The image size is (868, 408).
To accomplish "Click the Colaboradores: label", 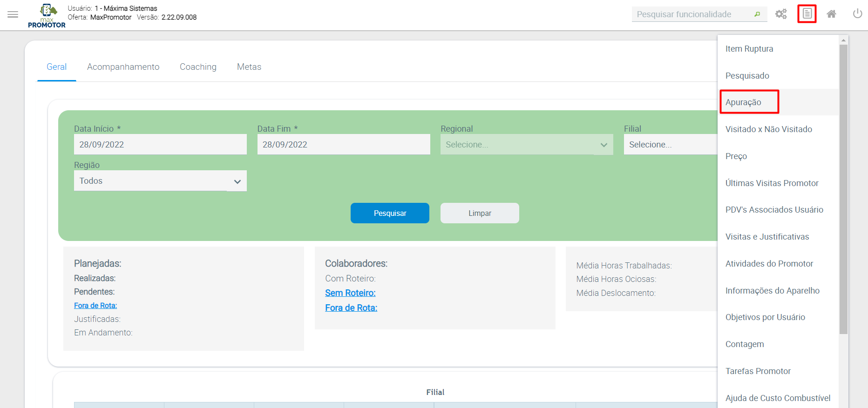I will click(356, 264).
